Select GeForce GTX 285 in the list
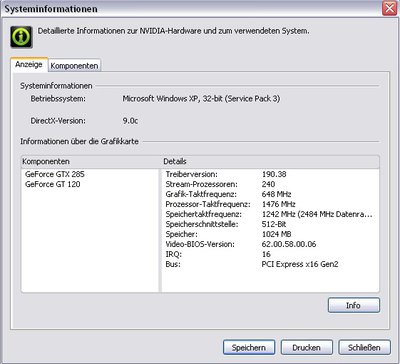This screenshot has height=364, width=400. (x=55, y=174)
